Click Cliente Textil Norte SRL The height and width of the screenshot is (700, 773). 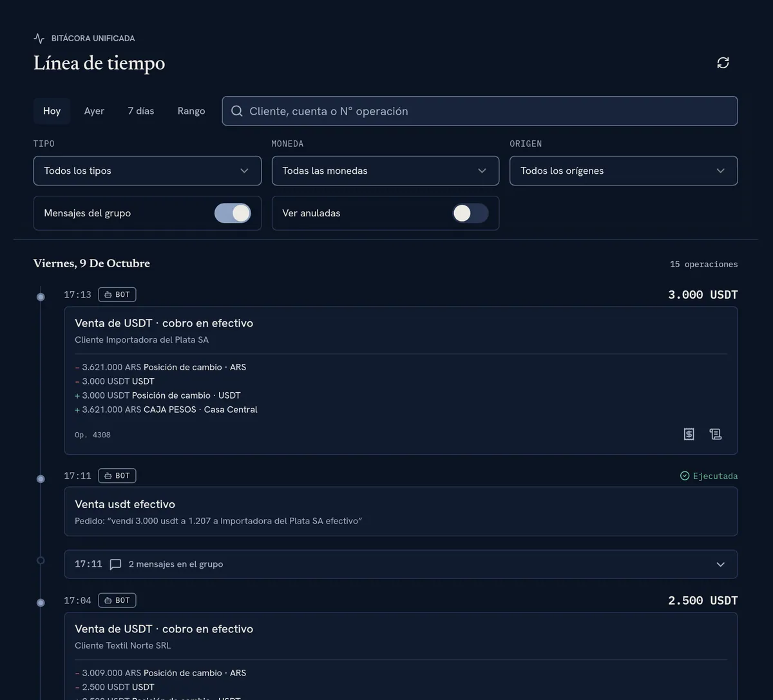click(123, 645)
